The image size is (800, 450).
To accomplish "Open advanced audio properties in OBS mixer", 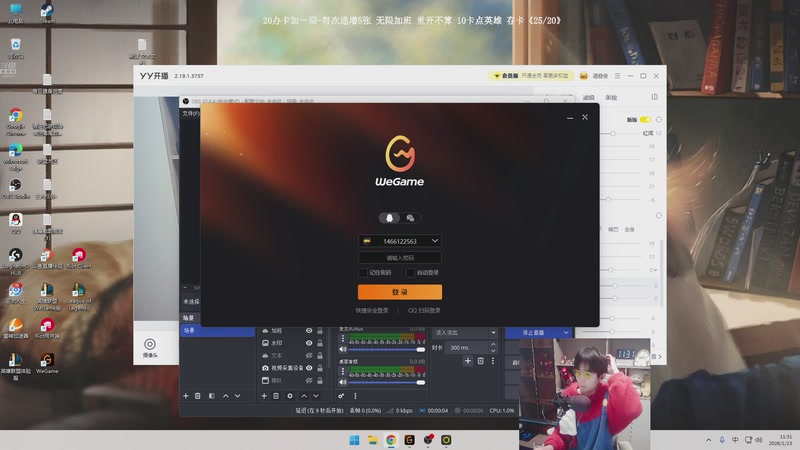I will point(341,396).
